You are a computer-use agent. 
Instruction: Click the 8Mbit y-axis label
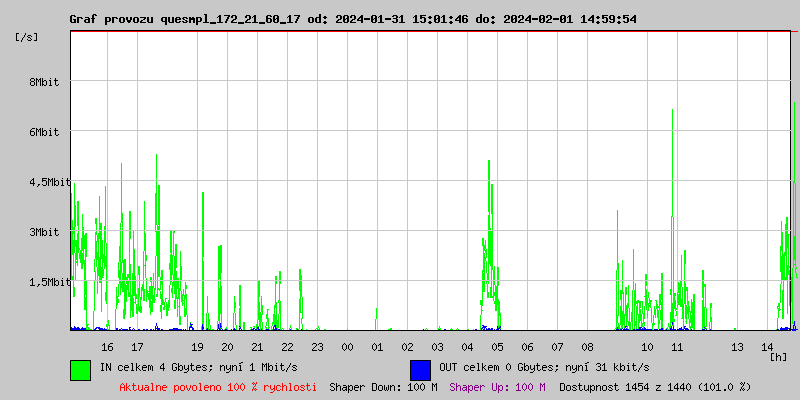44,82
